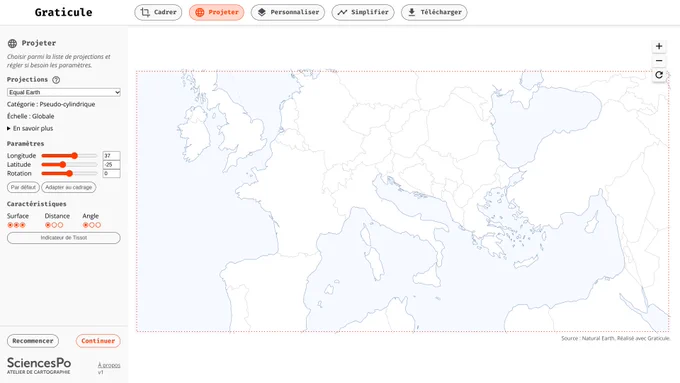The image size is (680, 383).
Task: Expand the En savoir plus section
Action: click(30, 128)
